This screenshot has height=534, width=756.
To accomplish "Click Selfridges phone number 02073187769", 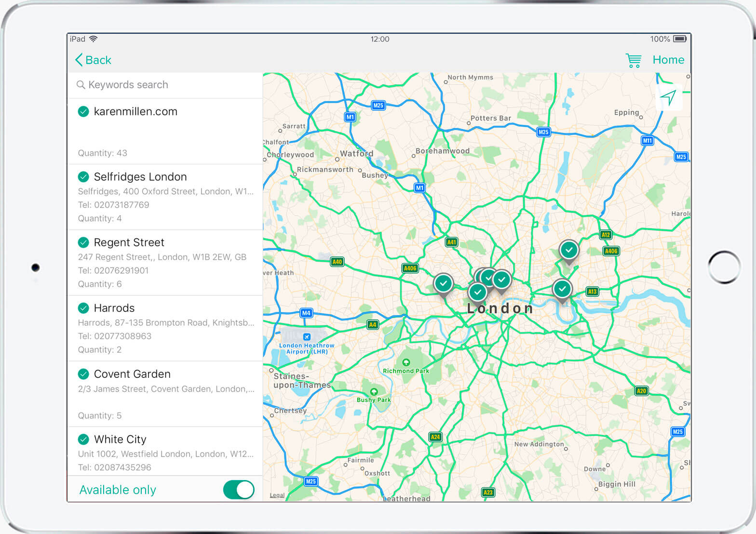I will [114, 205].
